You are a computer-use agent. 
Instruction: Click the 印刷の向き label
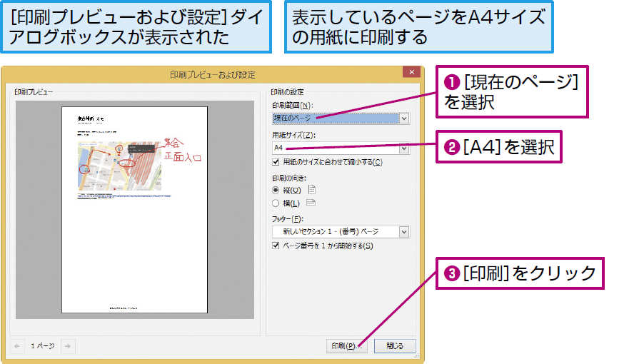coord(289,178)
